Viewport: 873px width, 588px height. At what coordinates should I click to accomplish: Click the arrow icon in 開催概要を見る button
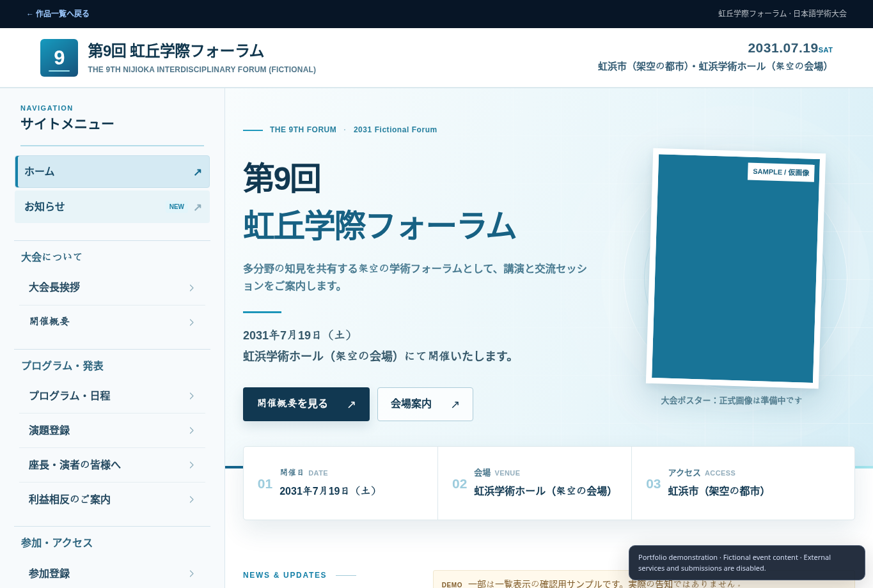[x=351, y=405]
